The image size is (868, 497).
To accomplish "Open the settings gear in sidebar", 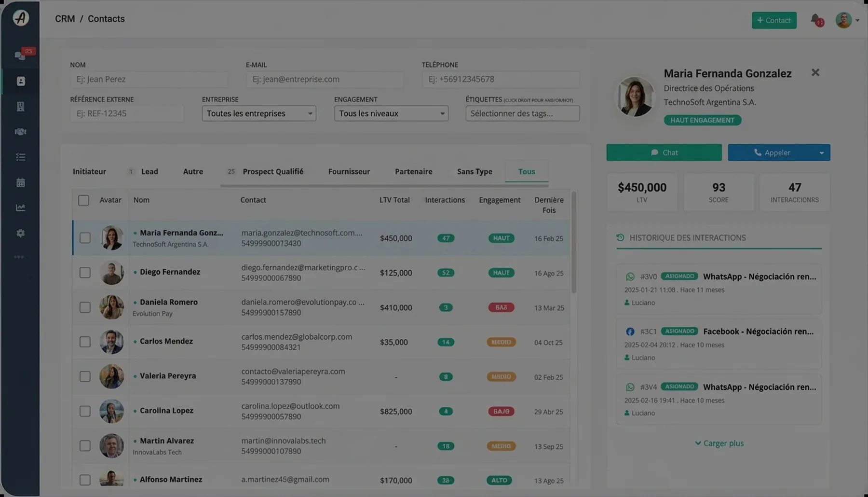I will tap(21, 233).
